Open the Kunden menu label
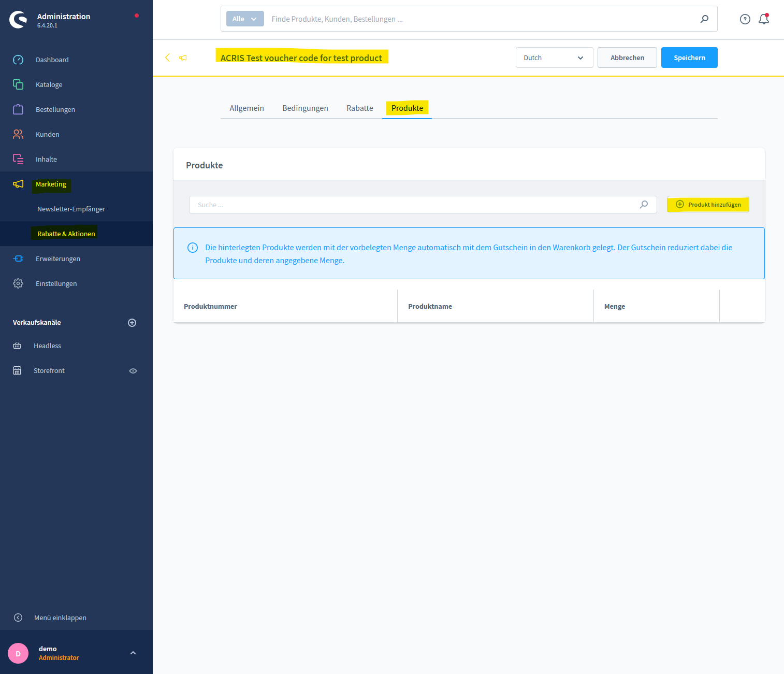This screenshot has width=784, height=674. 48,134
